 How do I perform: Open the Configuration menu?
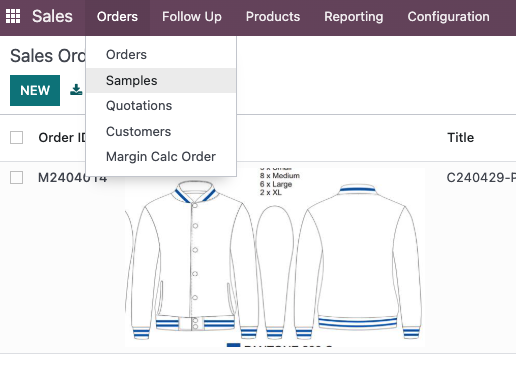(x=448, y=17)
